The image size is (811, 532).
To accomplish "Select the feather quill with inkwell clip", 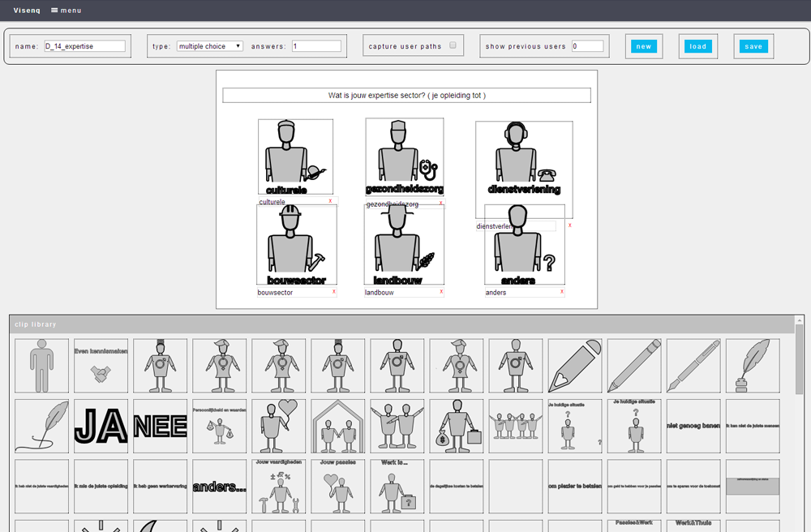I will click(x=753, y=366).
